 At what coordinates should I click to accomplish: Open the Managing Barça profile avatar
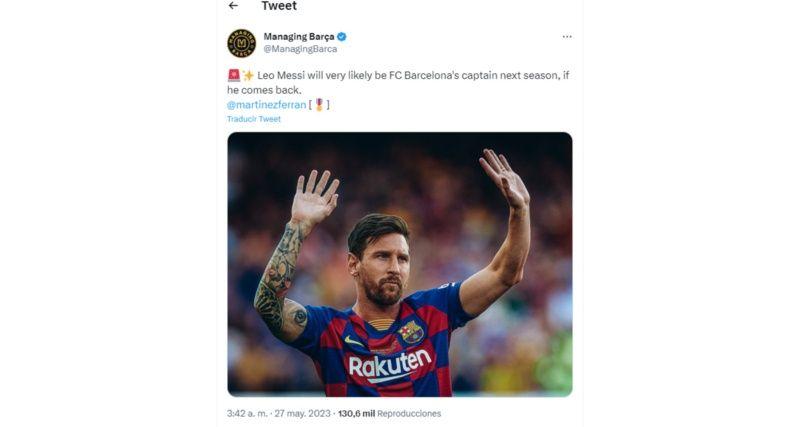pyautogui.click(x=241, y=43)
